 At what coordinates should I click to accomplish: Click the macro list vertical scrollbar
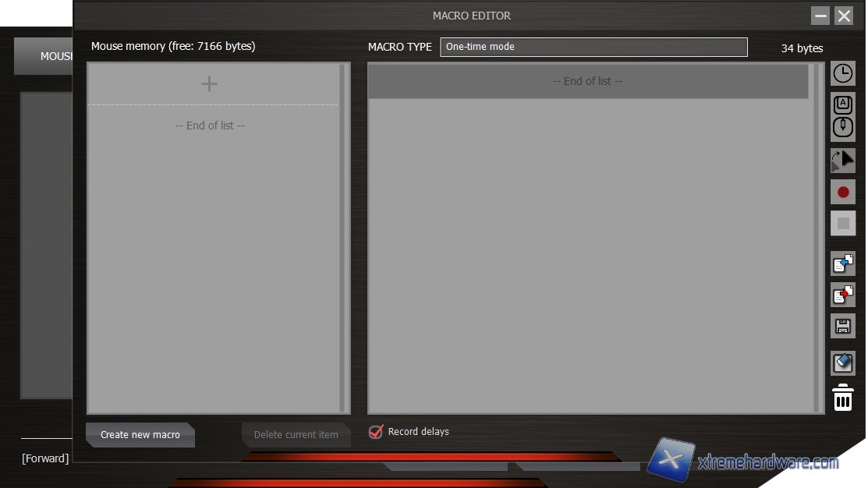click(x=343, y=238)
